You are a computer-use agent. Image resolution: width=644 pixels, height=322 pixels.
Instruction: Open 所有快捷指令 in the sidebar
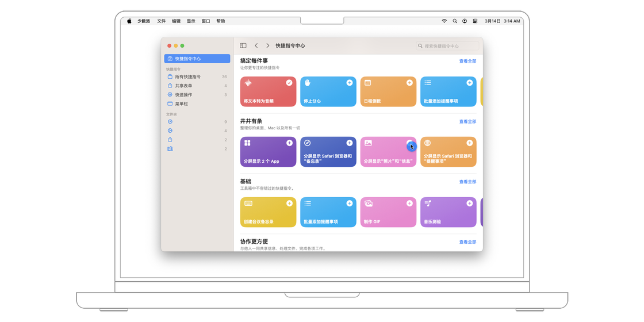point(197,77)
